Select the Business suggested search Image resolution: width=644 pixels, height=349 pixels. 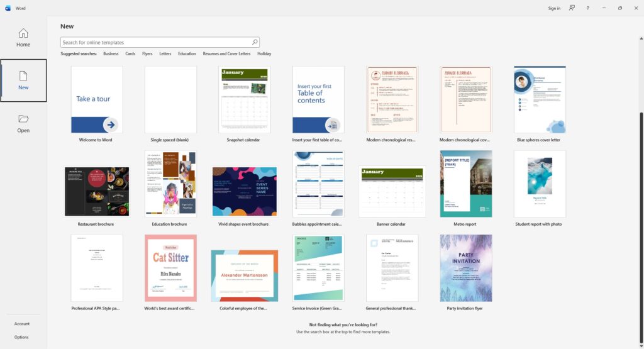111,53
